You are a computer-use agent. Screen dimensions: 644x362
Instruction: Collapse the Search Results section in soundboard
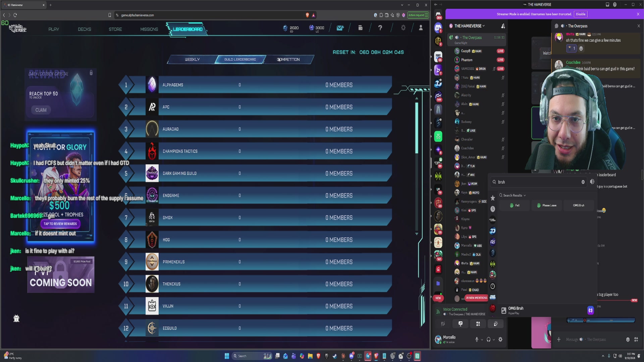[x=513, y=195]
